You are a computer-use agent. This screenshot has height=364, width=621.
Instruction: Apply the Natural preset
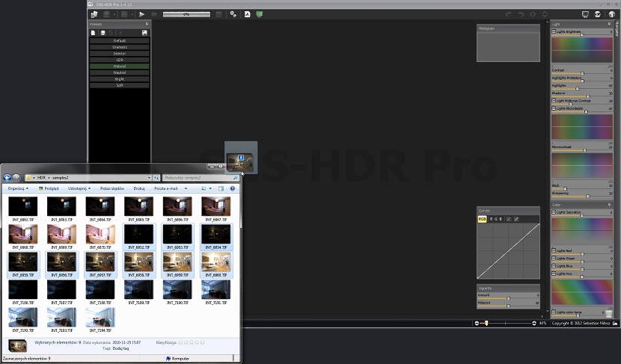[x=120, y=66]
